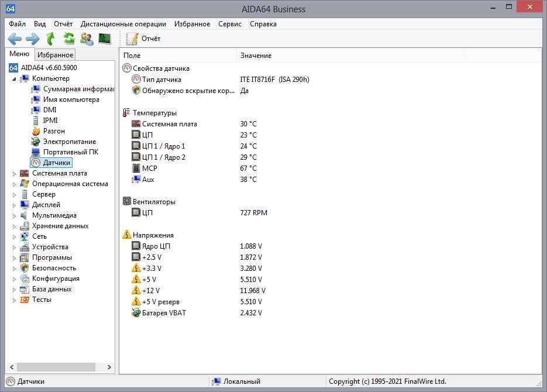Image resolution: width=547 pixels, height=392 pixels.
Task: Click the +3.3 V voltage icon
Action: [x=136, y=268]
